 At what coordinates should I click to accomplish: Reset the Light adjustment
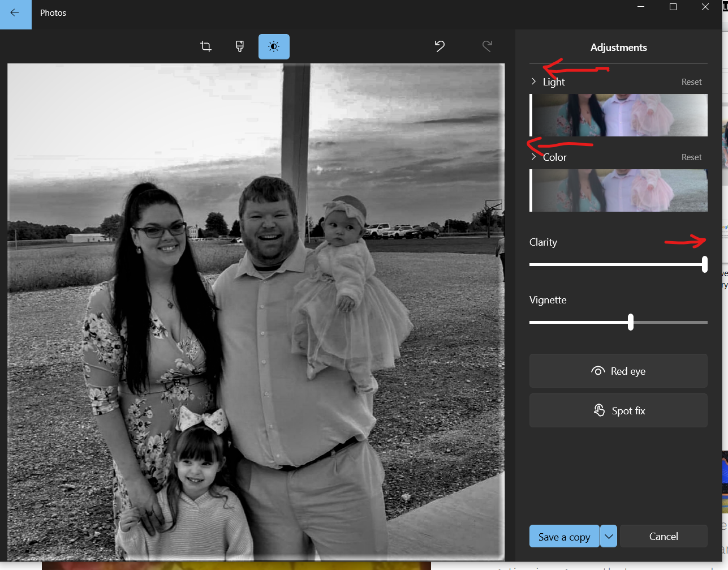[x=691, y=82]
